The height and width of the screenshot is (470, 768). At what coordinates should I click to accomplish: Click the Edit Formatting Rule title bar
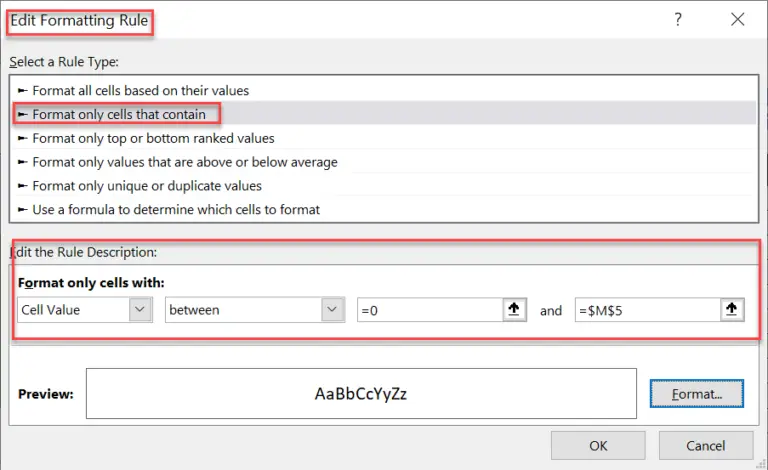point(400,20)
